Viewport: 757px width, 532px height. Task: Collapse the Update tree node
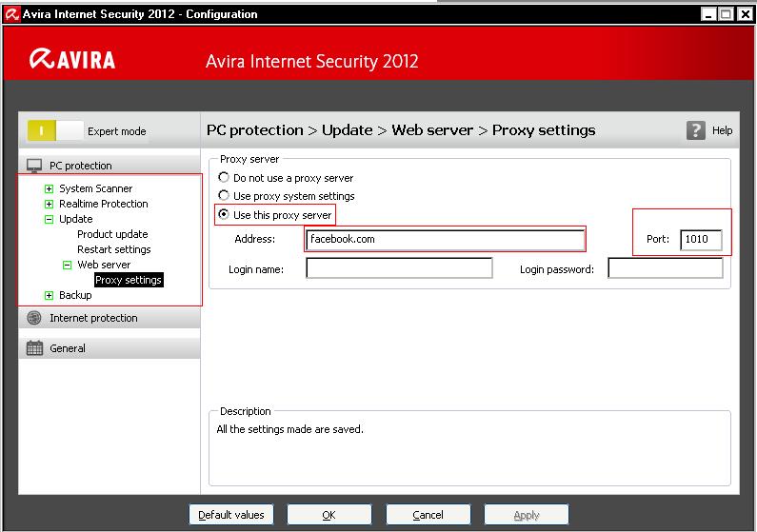click(49, 220)
